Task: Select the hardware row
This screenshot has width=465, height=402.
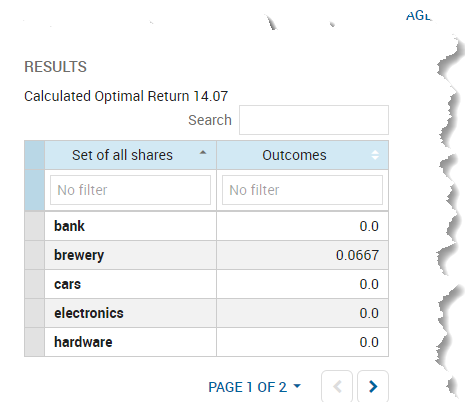Action: (206, 342)
